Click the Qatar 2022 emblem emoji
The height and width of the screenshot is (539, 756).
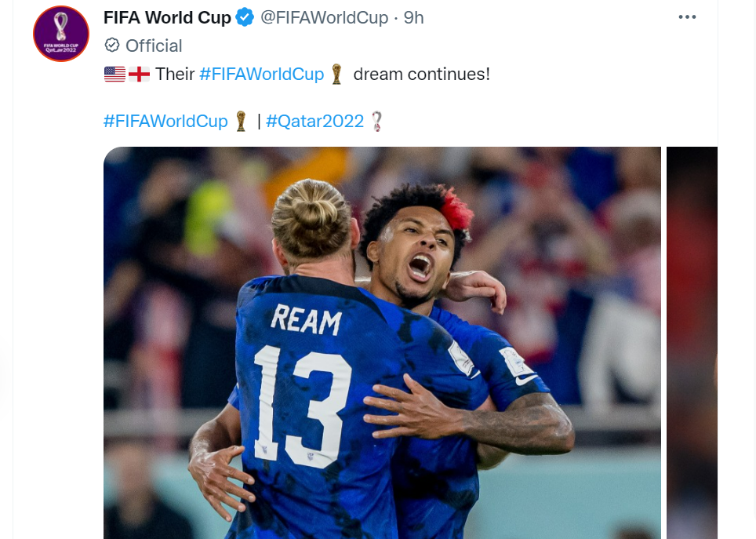[376, 121]
